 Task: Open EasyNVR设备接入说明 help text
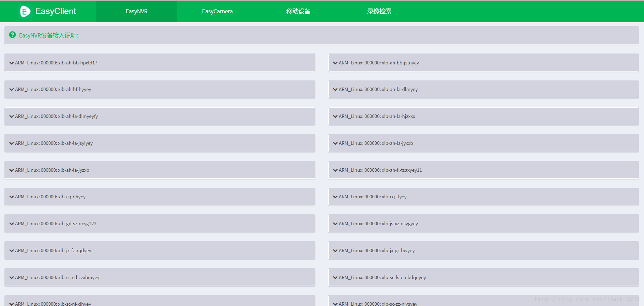48,35
